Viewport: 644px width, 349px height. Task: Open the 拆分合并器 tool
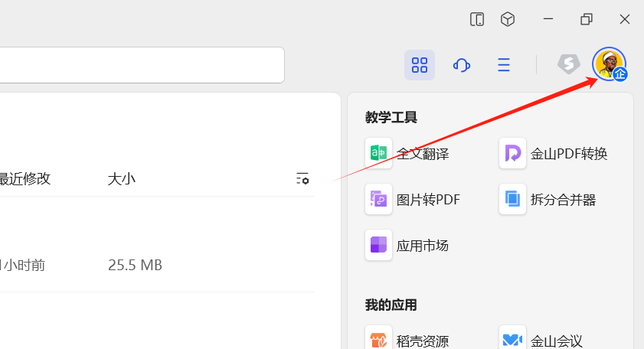[549, 200]
